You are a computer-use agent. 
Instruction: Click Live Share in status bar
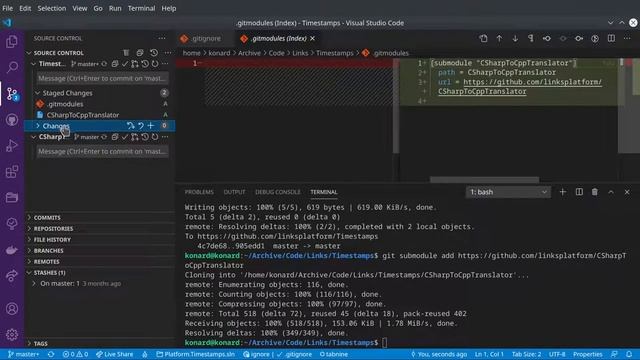pos(114,354)
